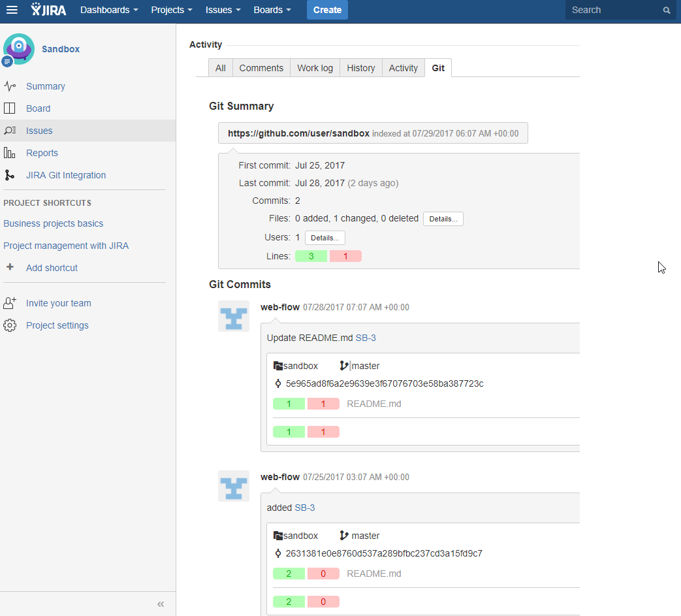Open the Sandbox project link
The width and height of the screenshot is (681, 616).
61,49
